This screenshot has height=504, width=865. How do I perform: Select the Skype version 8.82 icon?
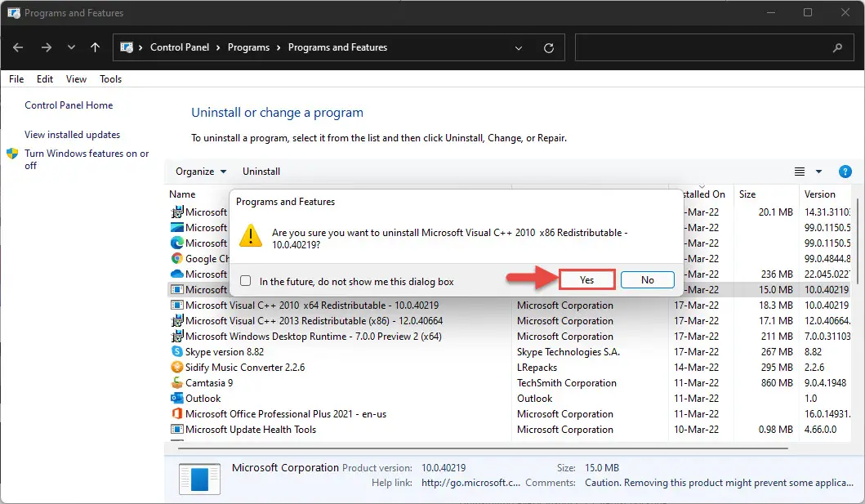coord(176,351)
